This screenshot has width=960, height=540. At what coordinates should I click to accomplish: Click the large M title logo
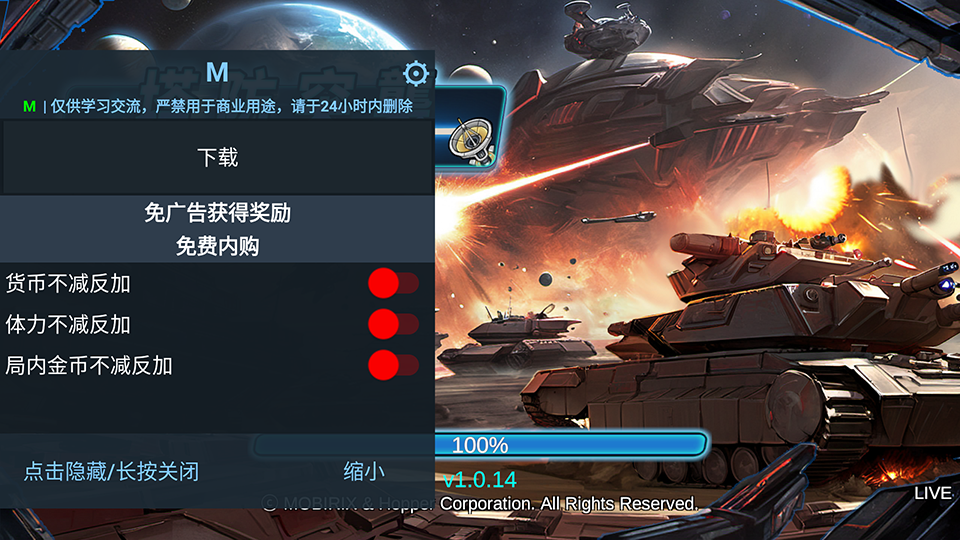click(217, 72)
